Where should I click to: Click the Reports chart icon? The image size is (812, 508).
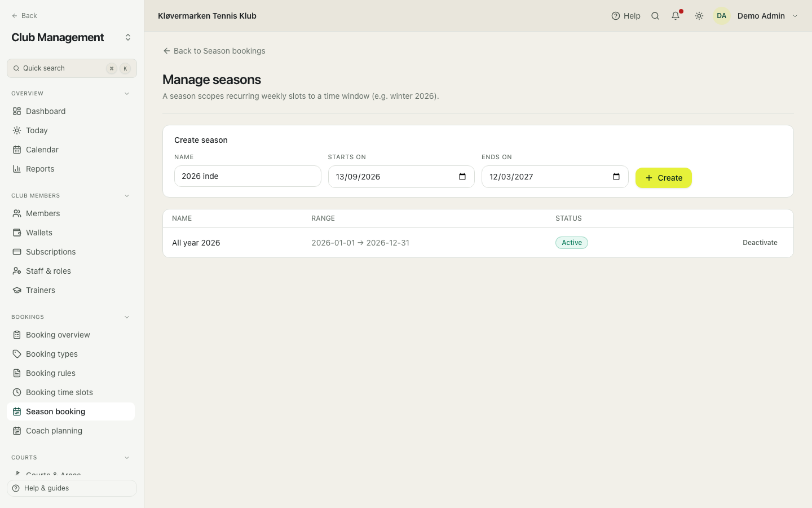click(17, 169)
